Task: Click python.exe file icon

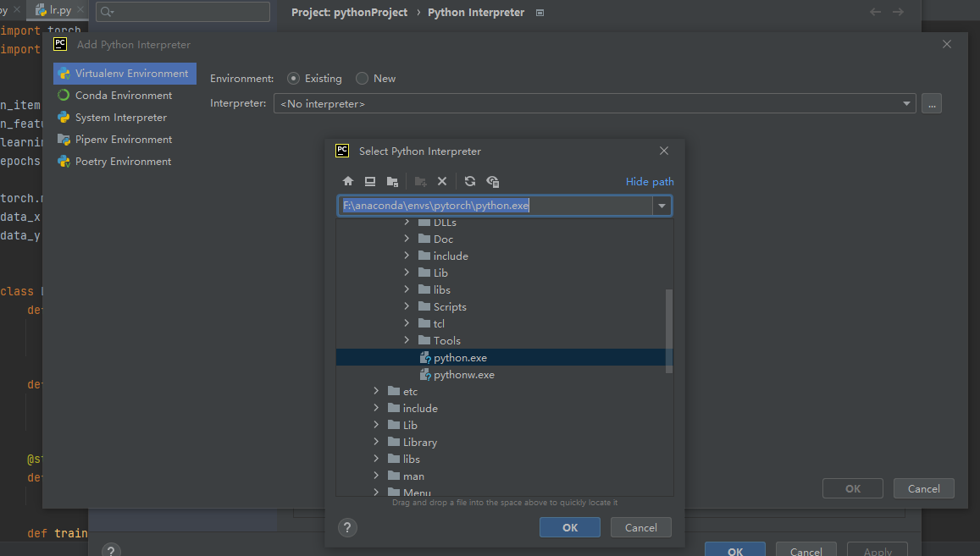Action: pyautogui.click(x=425, y=357)
